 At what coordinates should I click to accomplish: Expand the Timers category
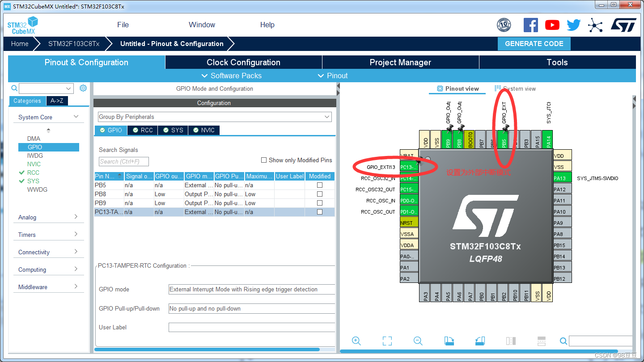click(76, 234)
